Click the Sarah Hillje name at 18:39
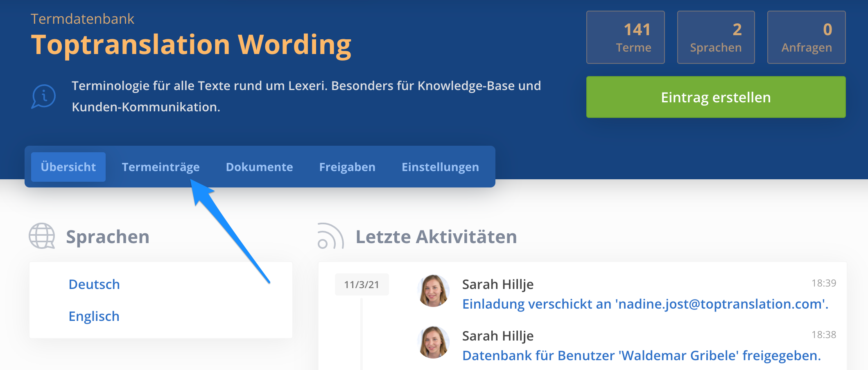The image size is (868, 370). 498,284
